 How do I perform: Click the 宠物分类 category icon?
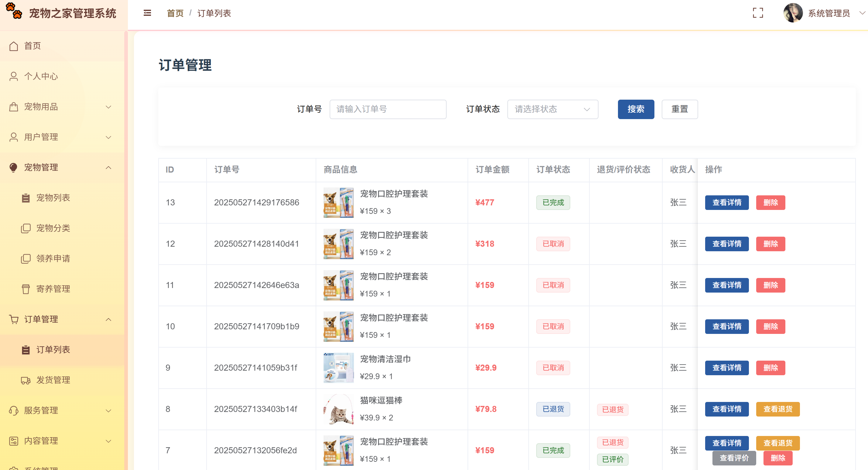(x=26, y=228)
